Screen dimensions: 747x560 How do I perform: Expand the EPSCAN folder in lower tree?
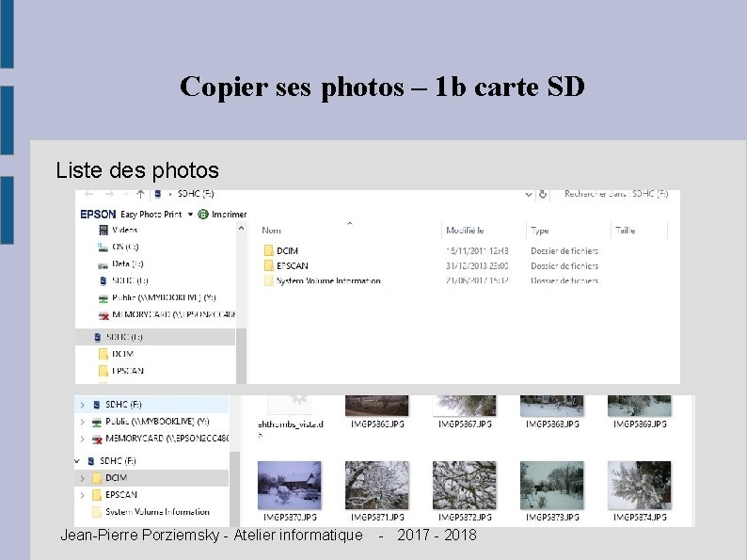point(82,495)
